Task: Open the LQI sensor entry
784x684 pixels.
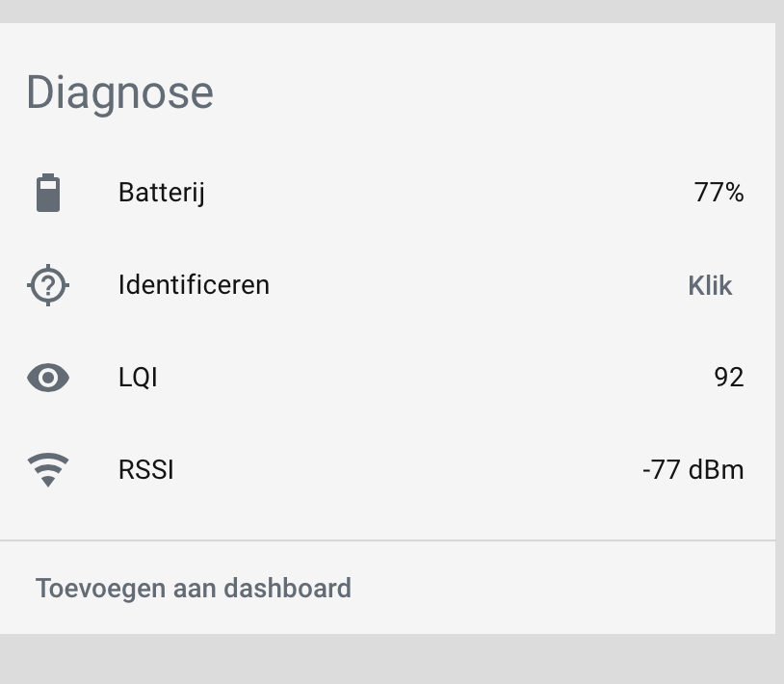Action: [385, 378]
